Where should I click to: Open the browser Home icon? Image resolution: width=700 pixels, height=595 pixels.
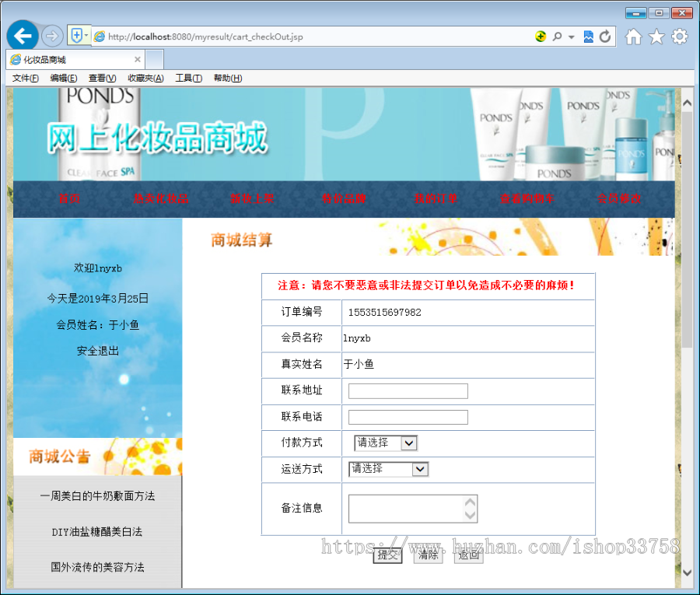click(x=634, y=37)
